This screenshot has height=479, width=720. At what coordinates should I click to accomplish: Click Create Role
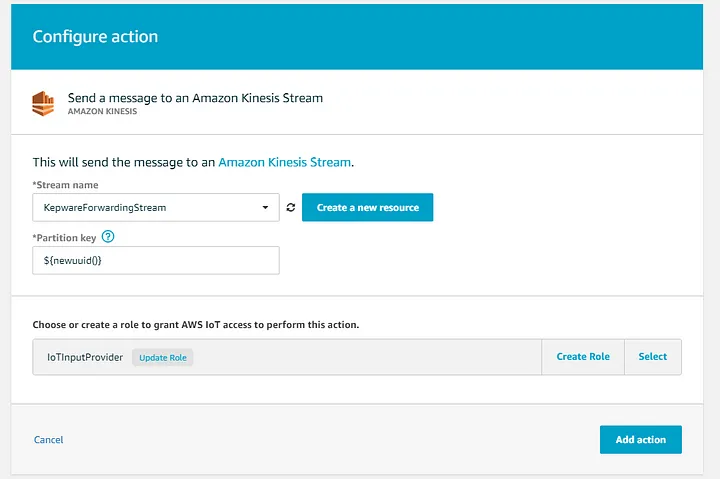click(583, 357)
